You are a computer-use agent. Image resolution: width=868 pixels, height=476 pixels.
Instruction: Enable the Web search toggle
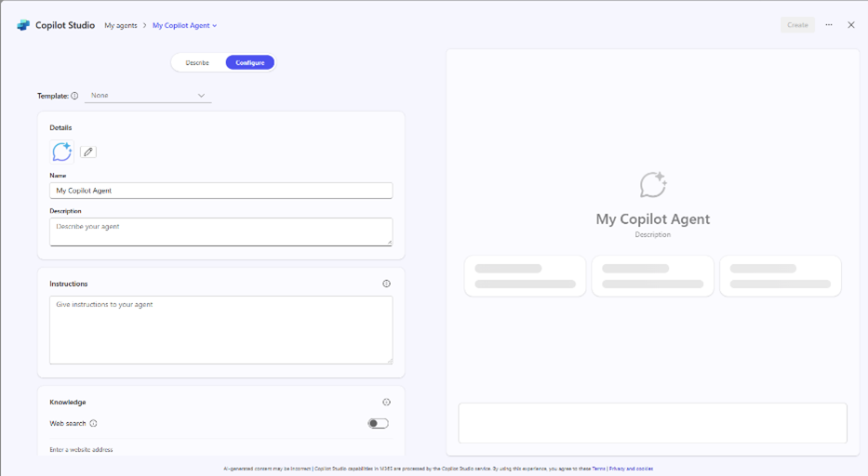pos(378,424)
